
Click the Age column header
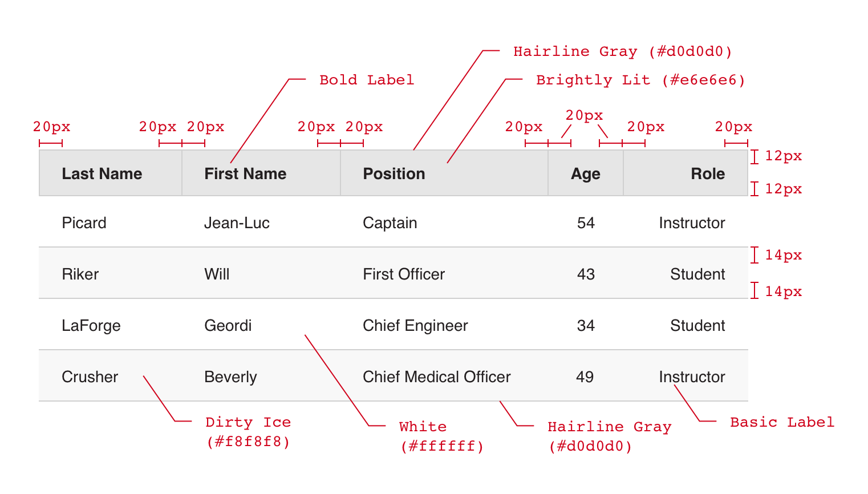coord(585,173)
